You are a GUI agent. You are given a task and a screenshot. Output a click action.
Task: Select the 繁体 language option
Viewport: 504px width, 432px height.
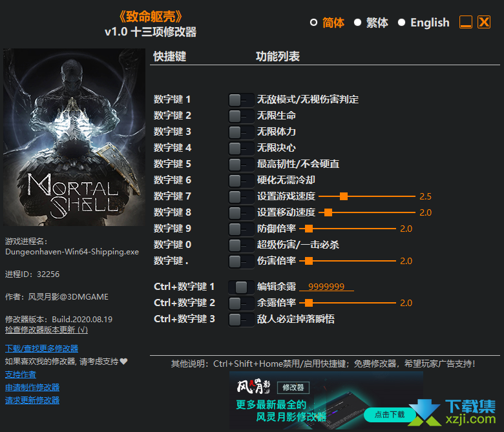(372, 23)
